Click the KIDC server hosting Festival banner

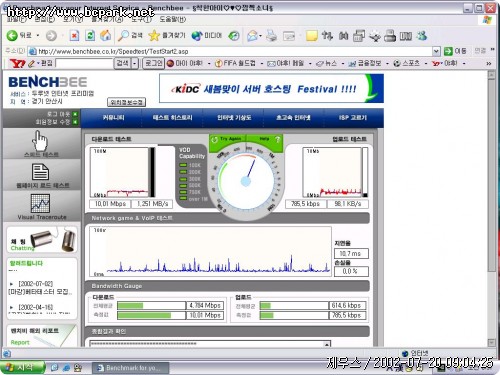click(x=271, y=89)
